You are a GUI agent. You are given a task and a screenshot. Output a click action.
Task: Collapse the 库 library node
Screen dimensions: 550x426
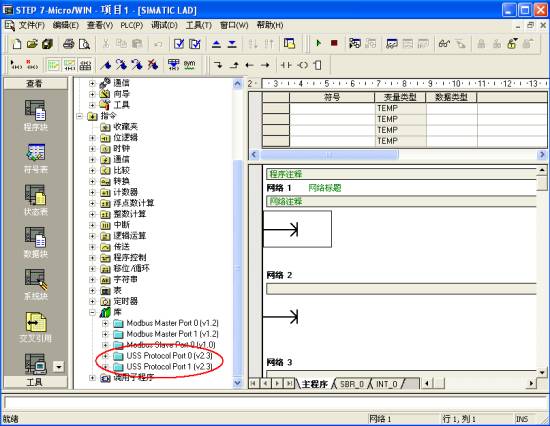(x=92, y=312)
